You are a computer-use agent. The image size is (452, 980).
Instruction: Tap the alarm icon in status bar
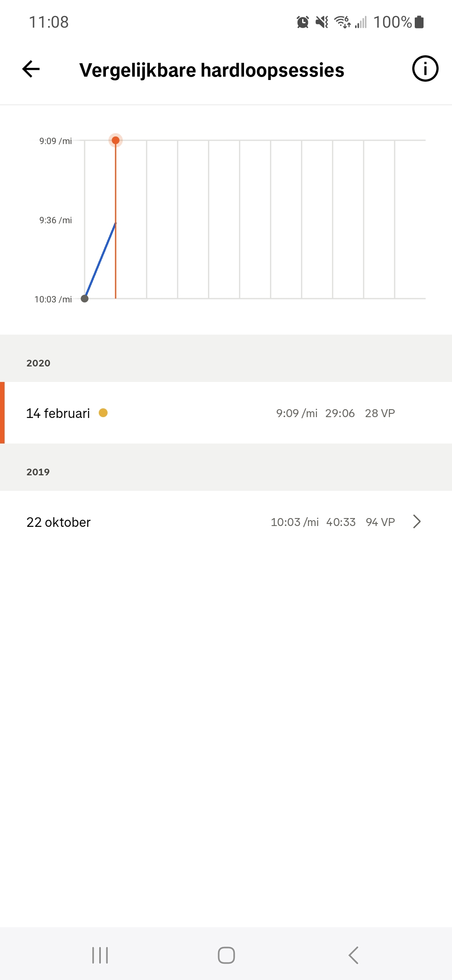click(303, 22)
